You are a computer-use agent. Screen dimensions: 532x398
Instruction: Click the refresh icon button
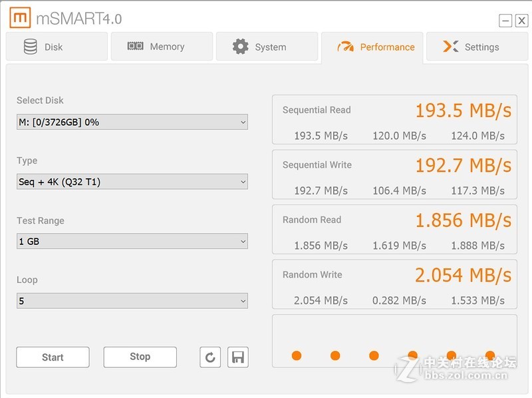click(x=210, y=357)
